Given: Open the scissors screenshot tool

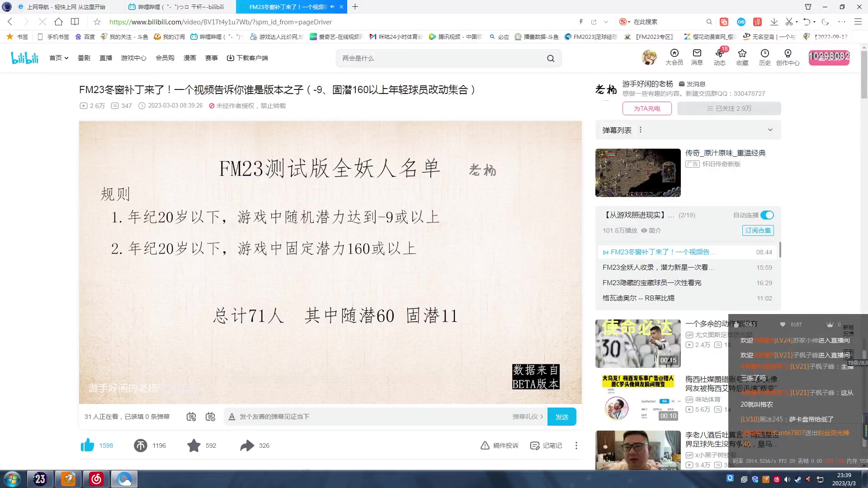Looking at the screenshot, I should [789, 22].
